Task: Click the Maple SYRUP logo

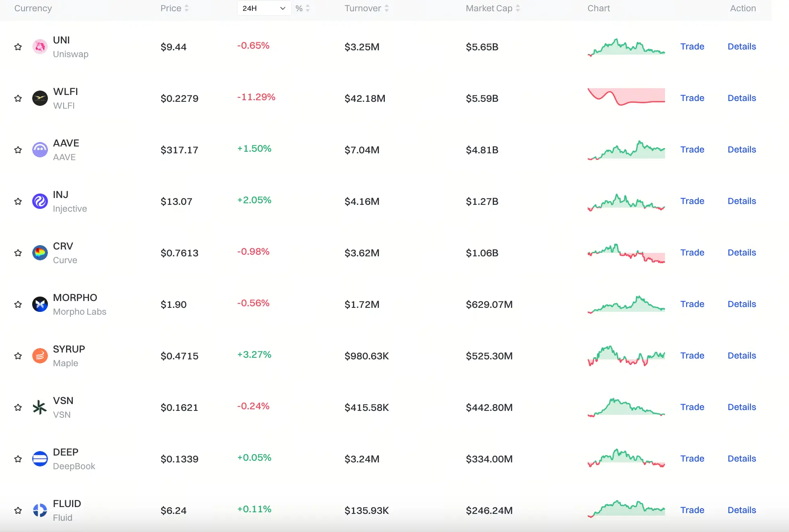Action: point(40,356)
